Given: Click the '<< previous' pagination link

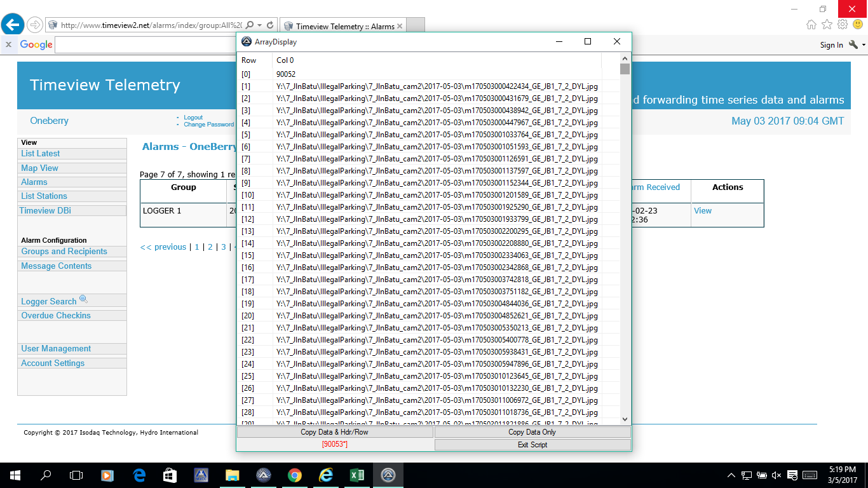Looking at the screenshot, I should [x=163, y=247].
